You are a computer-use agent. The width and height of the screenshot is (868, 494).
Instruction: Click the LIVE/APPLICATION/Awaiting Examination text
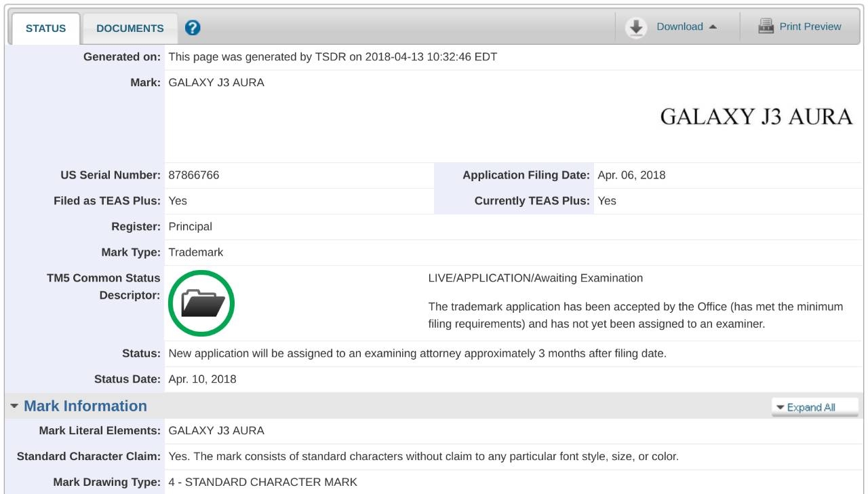536,278
